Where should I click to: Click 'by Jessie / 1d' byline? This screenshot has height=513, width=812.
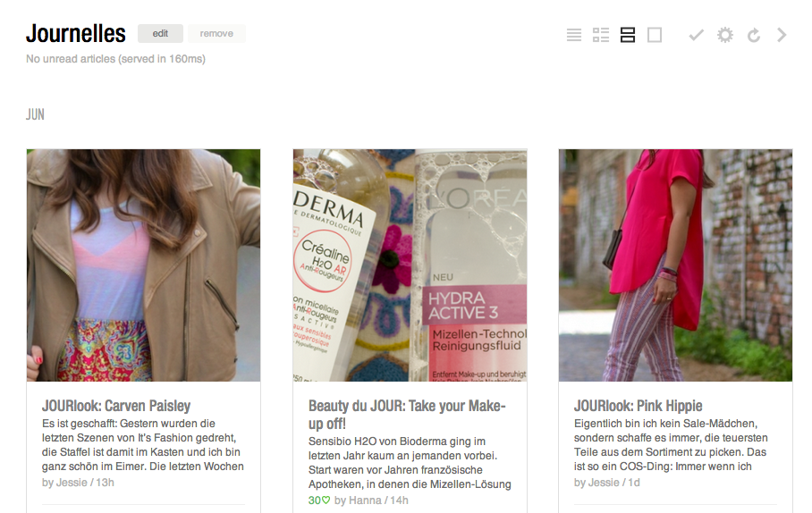click(x=607, y=483)
